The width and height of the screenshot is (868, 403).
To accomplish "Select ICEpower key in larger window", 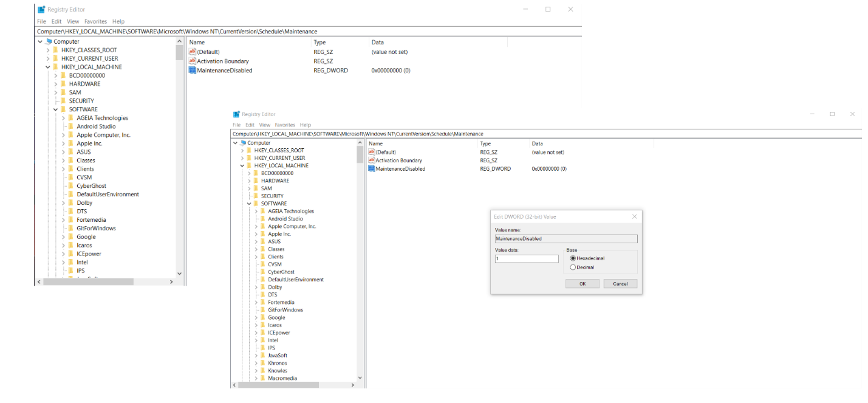I will coord(279,332).
